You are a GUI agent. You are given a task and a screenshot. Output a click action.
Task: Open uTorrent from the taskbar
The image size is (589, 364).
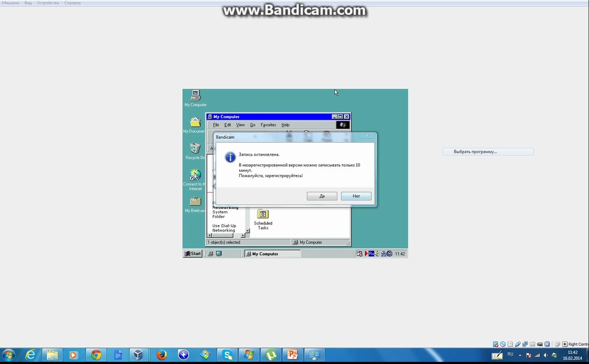tap(271, 354)
